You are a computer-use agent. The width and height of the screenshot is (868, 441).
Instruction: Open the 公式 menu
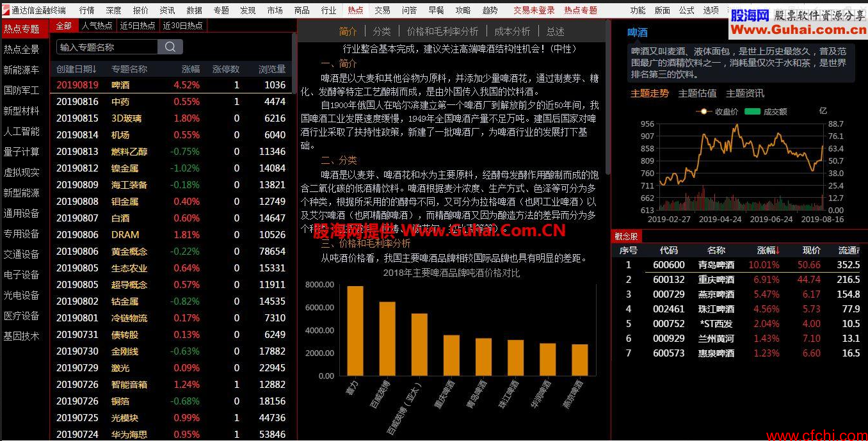tap(686, 10)
